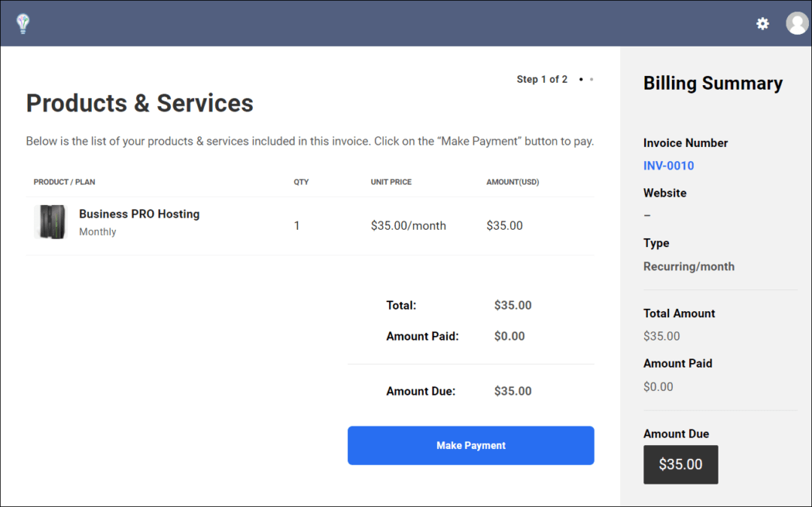Click the Monthly plan label
This screenshot has width=812, height=507.
click(x=97, y=231)
